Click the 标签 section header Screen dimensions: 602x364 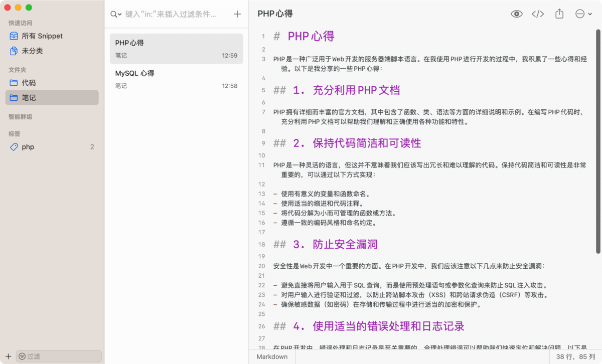(x=15, y=134)
